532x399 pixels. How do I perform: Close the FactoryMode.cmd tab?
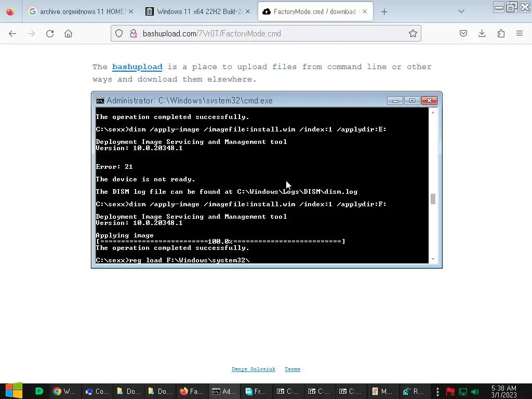pos(365,11)
